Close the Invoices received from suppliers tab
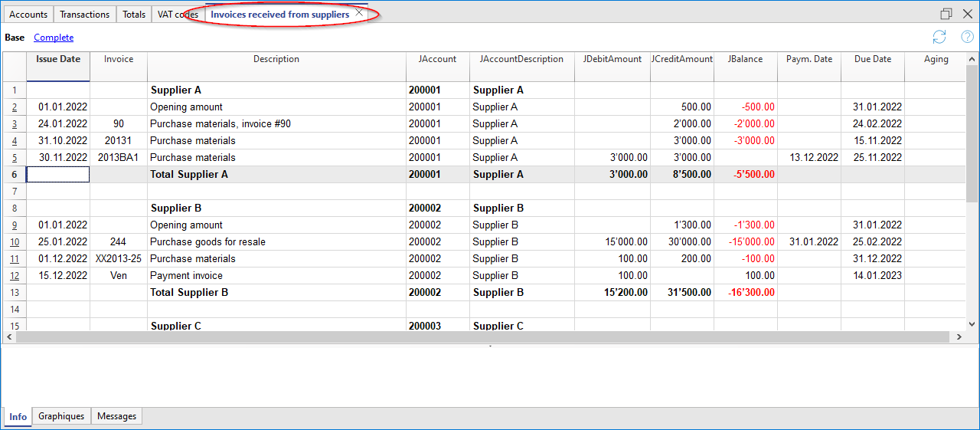The image size is (980, 430). (x=359, y=13)
